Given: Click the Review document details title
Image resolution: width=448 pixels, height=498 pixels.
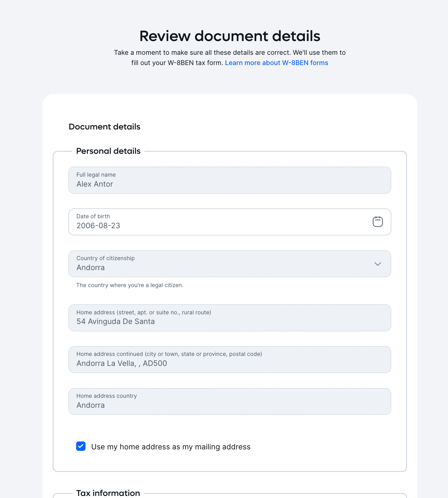Looking at the screenshot, I should 230,36.
